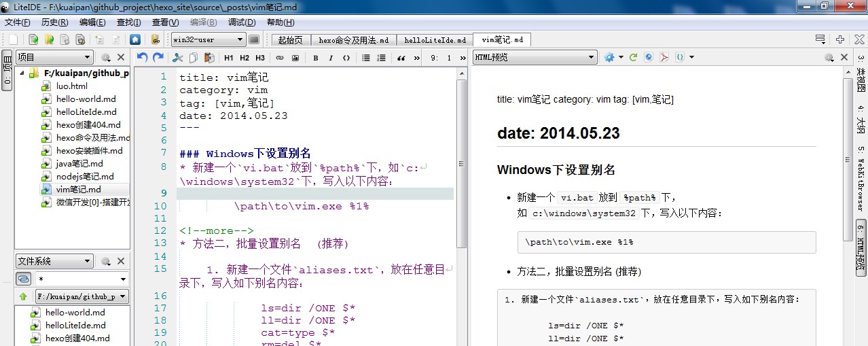Screen dimensions: 868x346
Task: Open the editor tab list button
Action: point(820,39)
